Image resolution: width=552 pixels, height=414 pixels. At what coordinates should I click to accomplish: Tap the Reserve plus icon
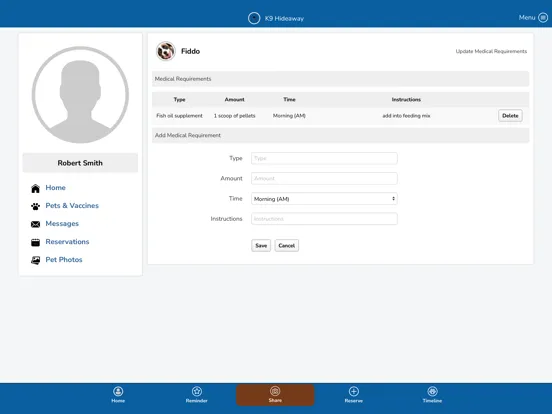[354, 391]
